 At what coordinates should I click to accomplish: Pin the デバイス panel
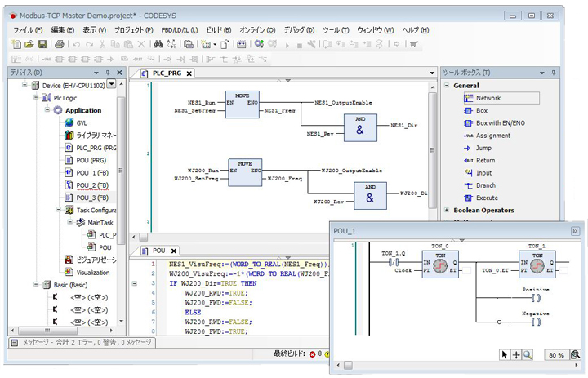click(x=108, y=73)
